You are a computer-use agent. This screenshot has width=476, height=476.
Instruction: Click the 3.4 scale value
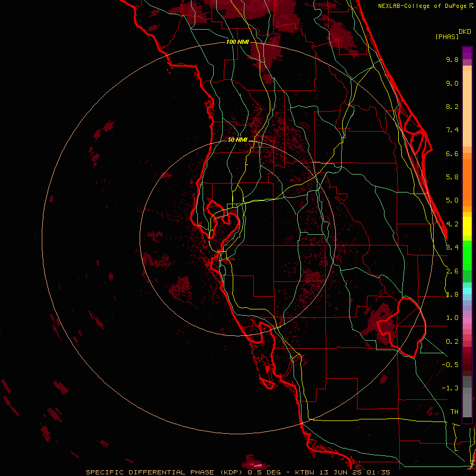pyautogui.click(x=452, y=248)
